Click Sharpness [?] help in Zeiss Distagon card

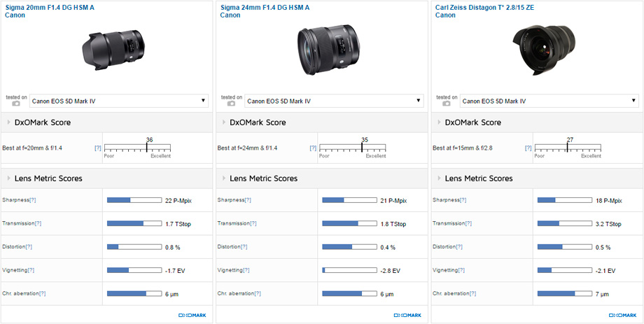point(463,200)
